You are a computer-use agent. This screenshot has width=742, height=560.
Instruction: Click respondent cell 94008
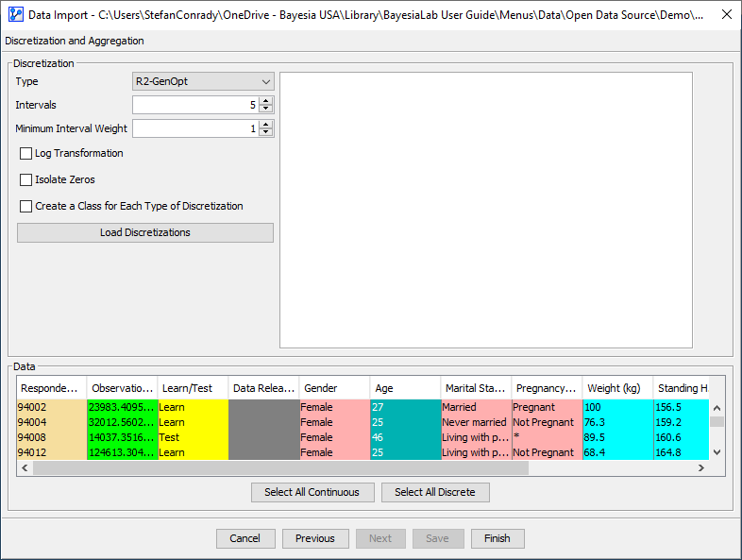pos(52,437)
